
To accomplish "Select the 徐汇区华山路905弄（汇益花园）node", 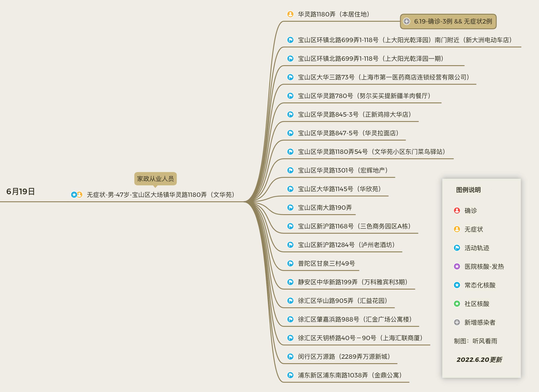I will (x=342, y=301).
